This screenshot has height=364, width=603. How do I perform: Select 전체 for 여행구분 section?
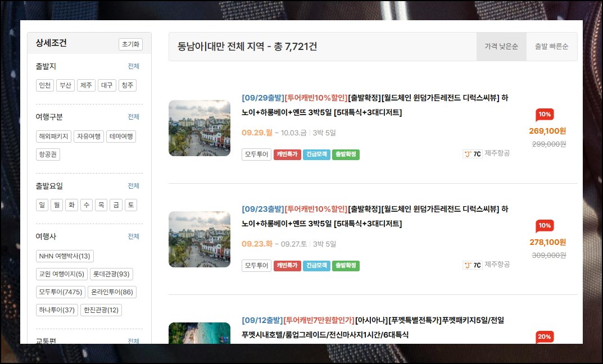(133, 117)
